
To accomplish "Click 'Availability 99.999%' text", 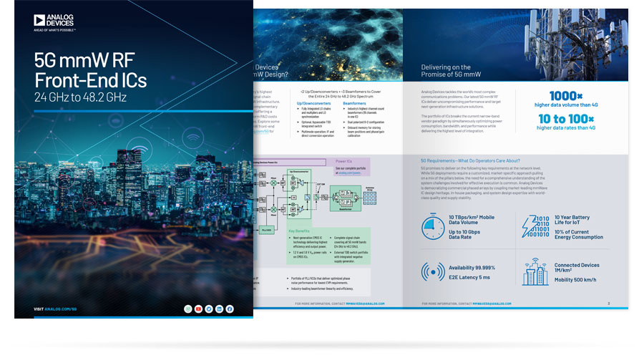I will pos(472,268).
